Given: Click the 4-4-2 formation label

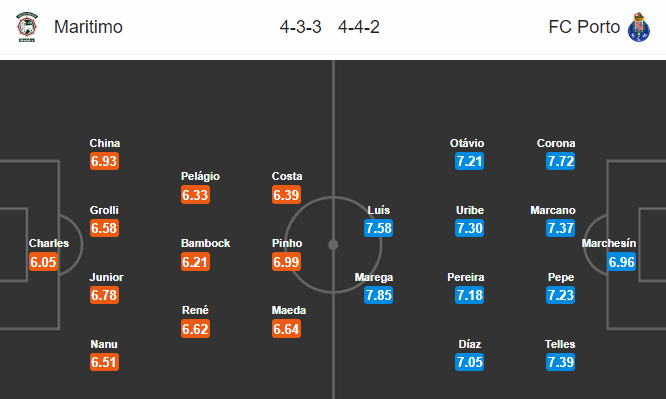Looking at the screenshot, I should pyautogui.click(x=358, y=27).
